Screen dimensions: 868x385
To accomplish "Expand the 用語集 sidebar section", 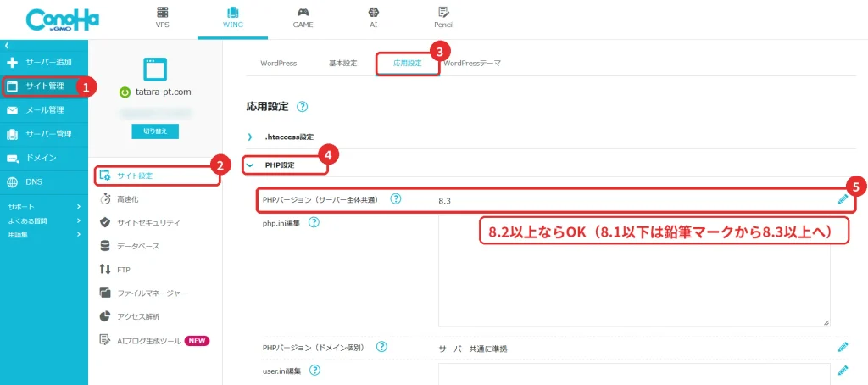I will click(x=44, y=234).
